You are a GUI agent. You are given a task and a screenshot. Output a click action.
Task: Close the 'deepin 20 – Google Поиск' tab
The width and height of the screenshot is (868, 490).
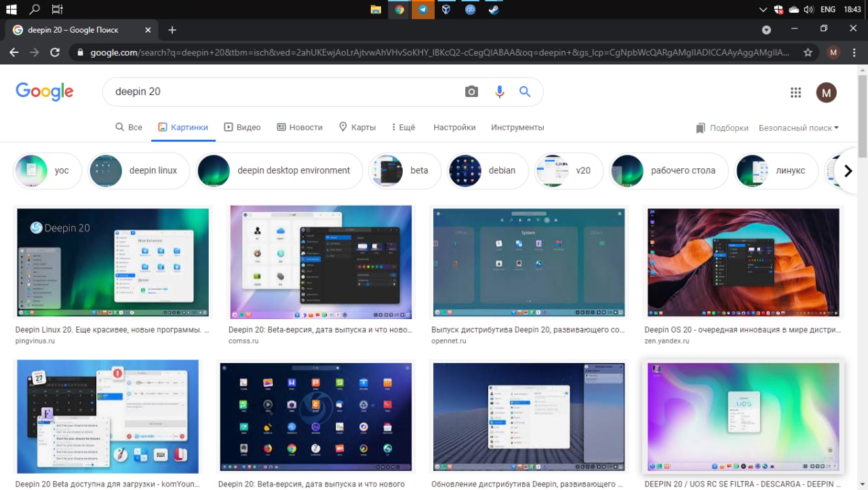click(x=148, y=30)
